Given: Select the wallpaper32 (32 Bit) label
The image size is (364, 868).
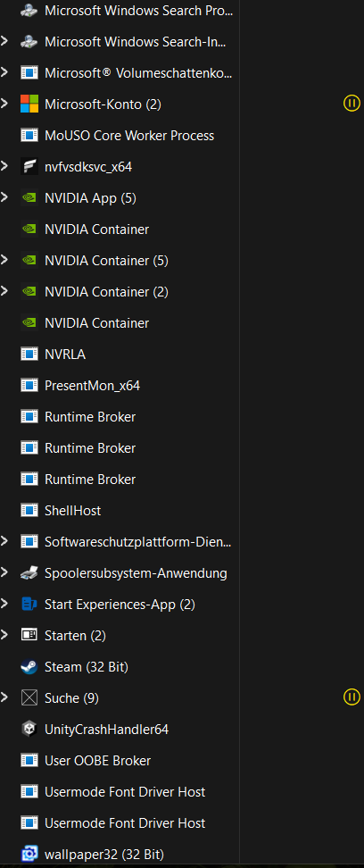Looking at the screenshot, I should [104, 855].
